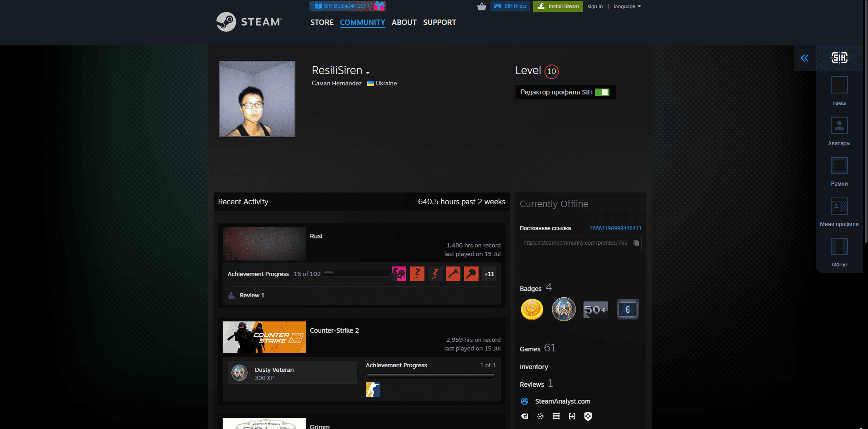Toggle the SIH profile editor switch
Viewport: 868px width, 429px height.
[x=602, y=92]
